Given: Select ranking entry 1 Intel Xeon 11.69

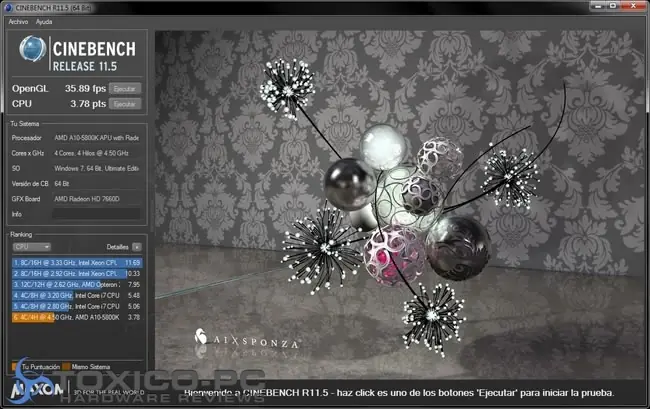Looking at the screenshot, I should (77, 263).
